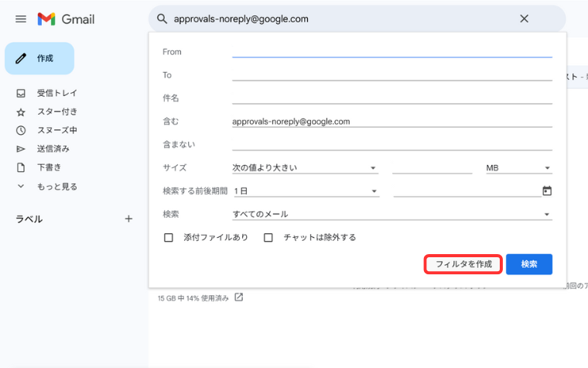Click the blue 検索 button

point(528,264)
